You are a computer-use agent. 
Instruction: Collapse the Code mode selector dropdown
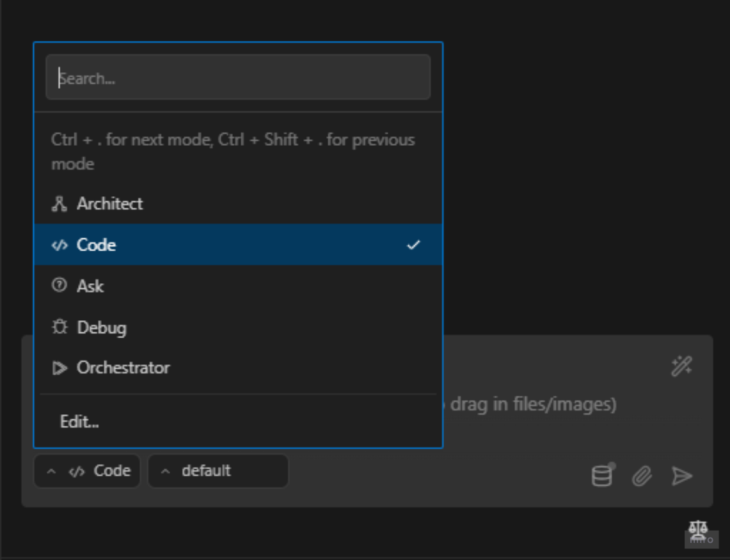click(87, 471)
